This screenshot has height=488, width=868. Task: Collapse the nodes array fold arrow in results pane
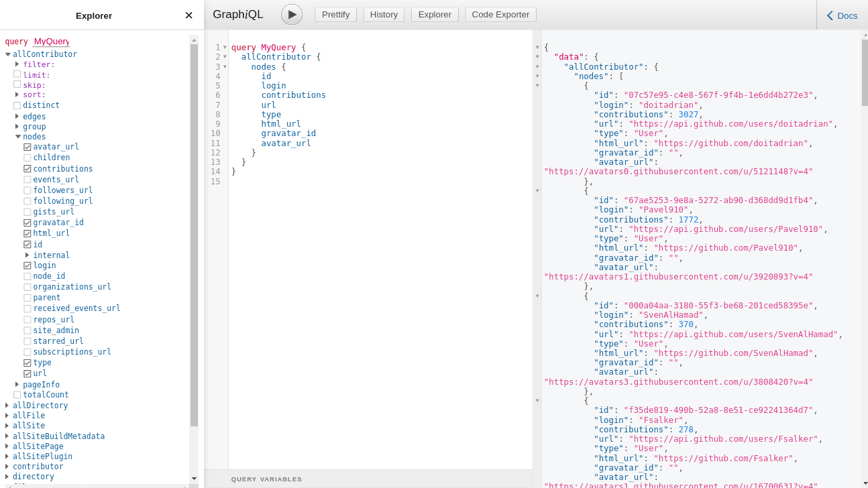pyautogui.click(x=537, y=76)
